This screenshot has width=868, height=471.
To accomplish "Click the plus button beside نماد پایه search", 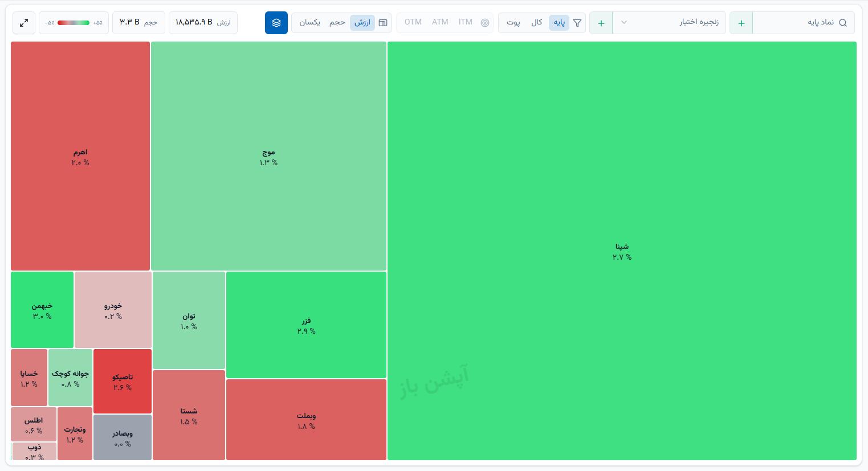I will pyautogui.click(x=741, y=23).
